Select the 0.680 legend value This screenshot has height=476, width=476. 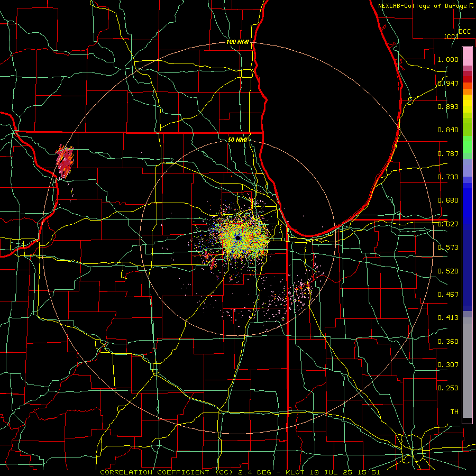click(x=448, y=200)
